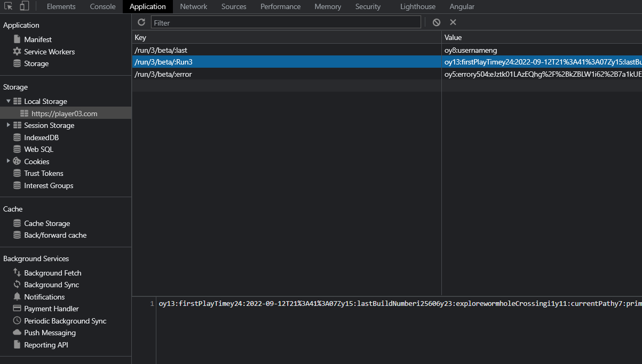Switch to the Network tab

[x=193, y=6]
